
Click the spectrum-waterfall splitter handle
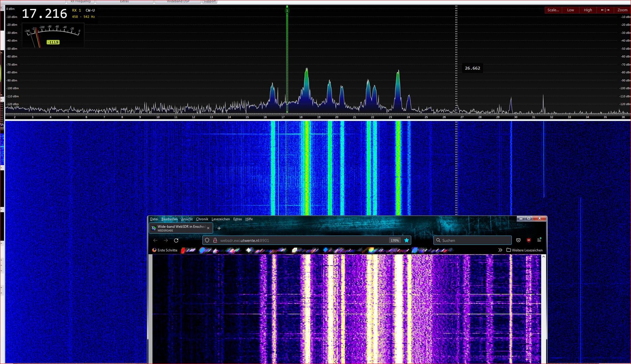[318, 120]
